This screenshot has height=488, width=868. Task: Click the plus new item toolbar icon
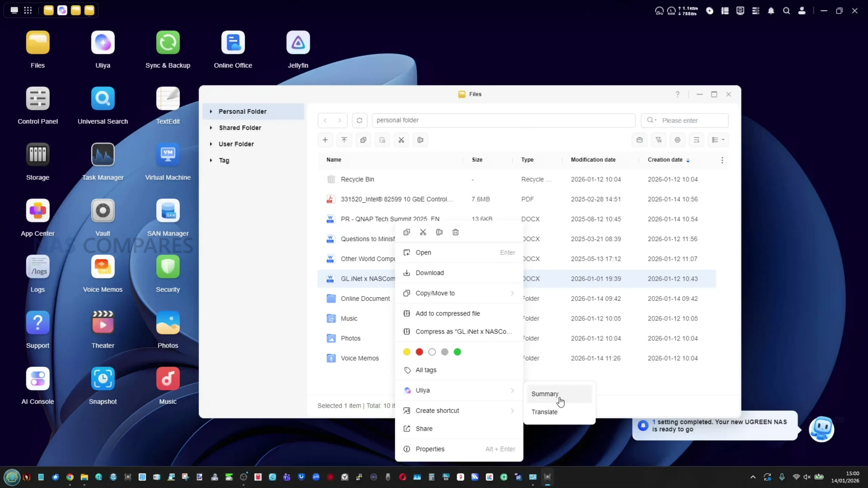coord(325,140)
